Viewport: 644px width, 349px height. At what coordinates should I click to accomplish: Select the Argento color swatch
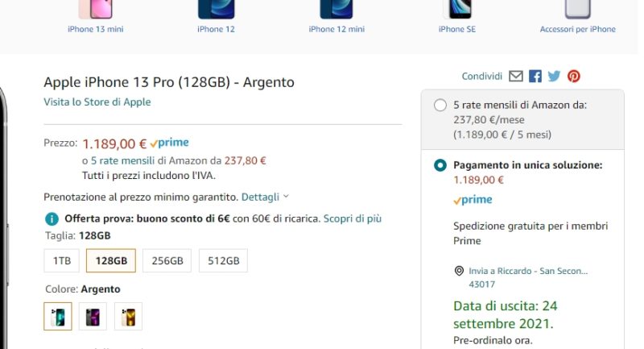58,317
